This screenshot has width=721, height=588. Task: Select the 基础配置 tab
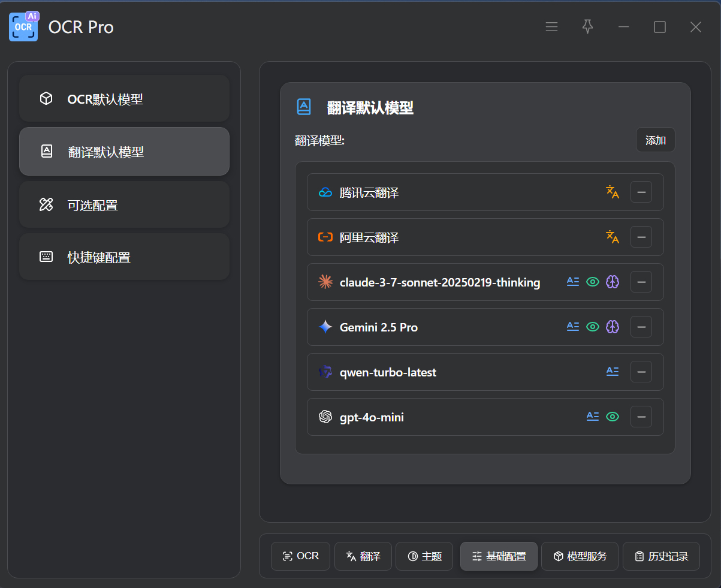coord(499,556)
